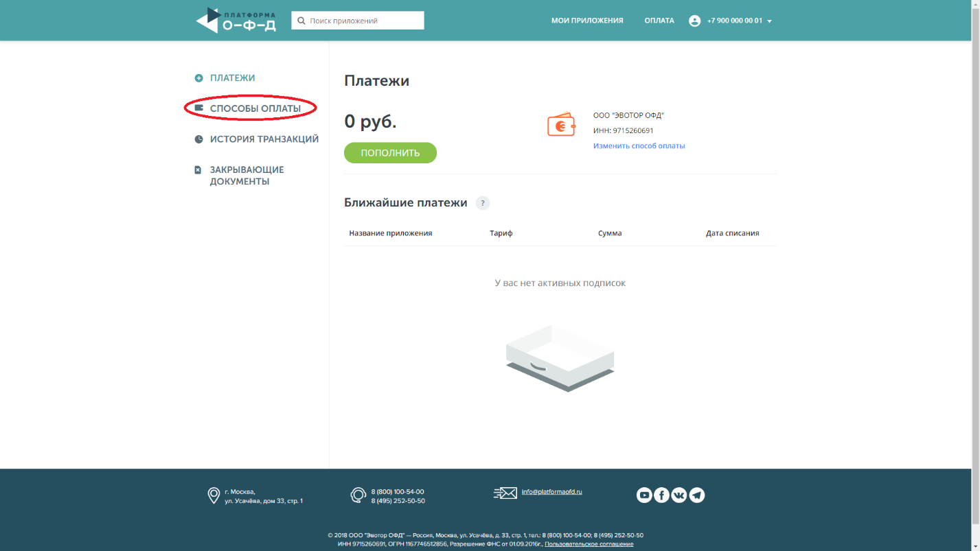Click the Сумма column header
This screenshot has height=551, width=980.
pyautogui.click(x=610, y=233)
